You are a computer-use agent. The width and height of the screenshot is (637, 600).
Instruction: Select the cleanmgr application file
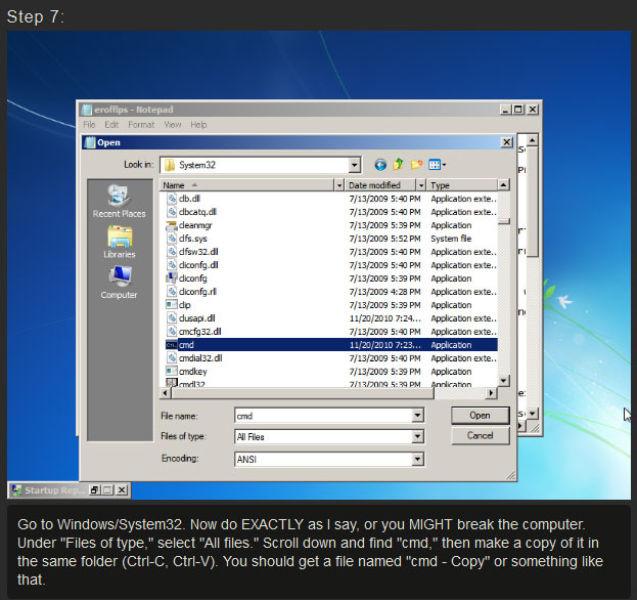tap(195, 226)
